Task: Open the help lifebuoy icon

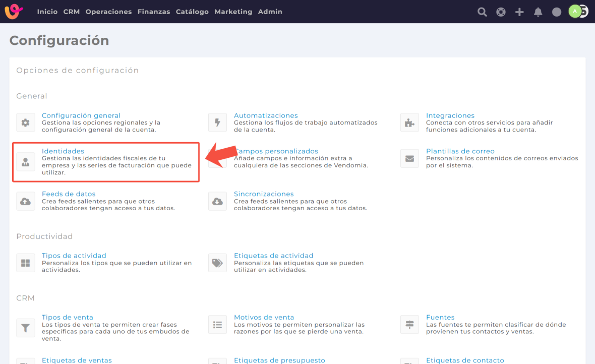Action: 501,12
